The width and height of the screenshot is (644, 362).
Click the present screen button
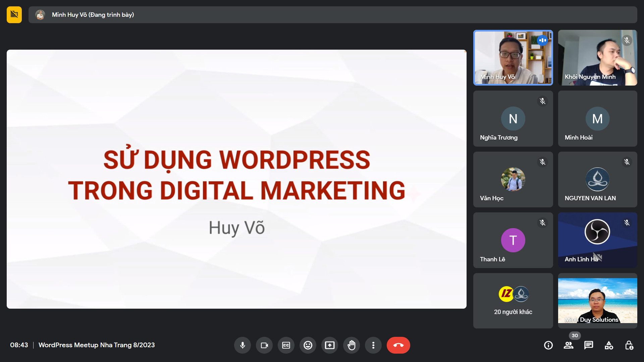point(330,345)
